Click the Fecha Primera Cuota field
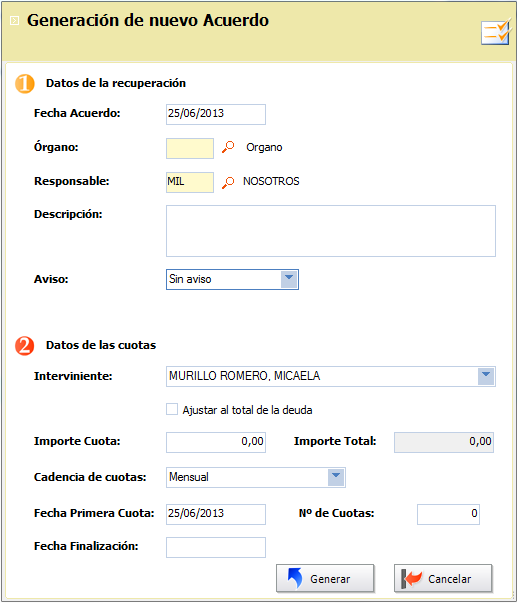The image size is (517, 603). pos(216,514)
